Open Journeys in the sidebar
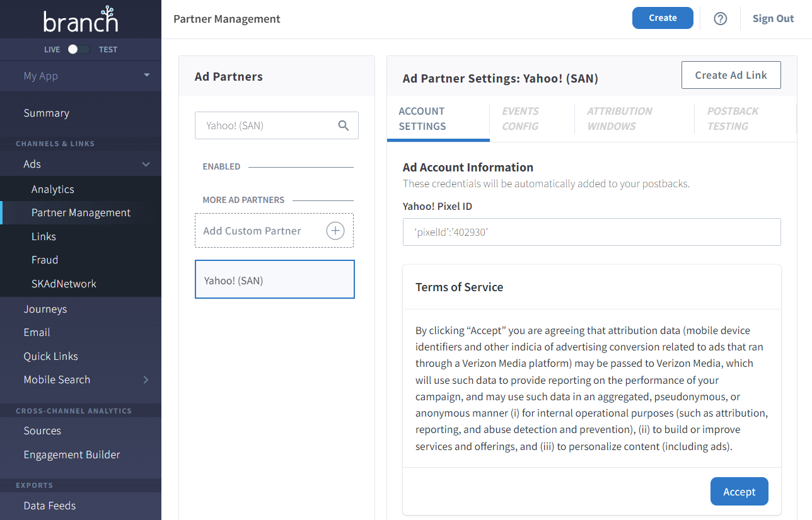This screenshot has width=812, height=520. pos(45,309)
